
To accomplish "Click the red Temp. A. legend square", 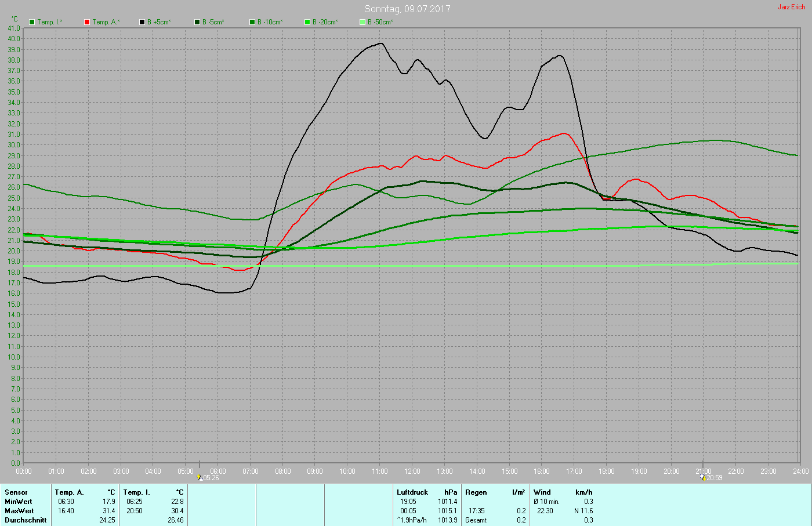I will [x=87, y=22].
